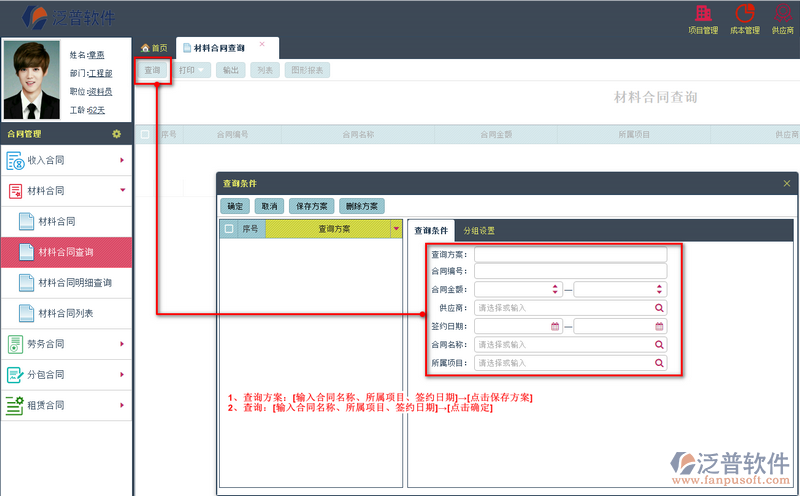Click the 查询 toolbar button

coord(152,70)
